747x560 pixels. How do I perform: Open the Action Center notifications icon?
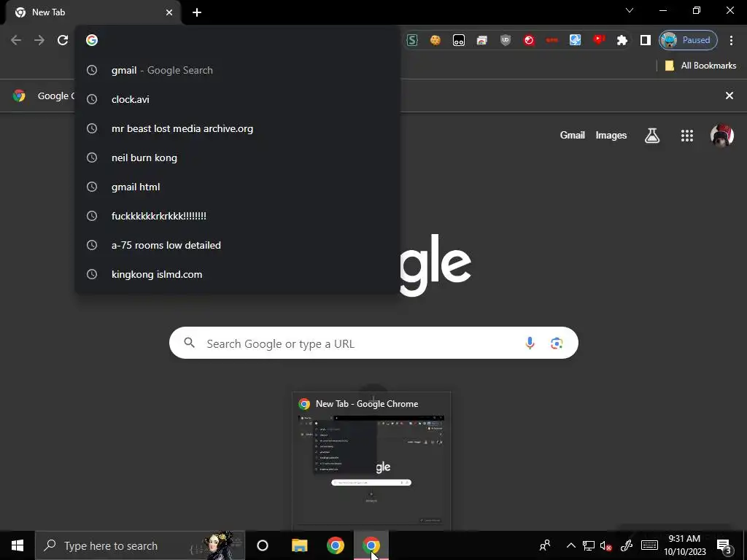(724, 545)
